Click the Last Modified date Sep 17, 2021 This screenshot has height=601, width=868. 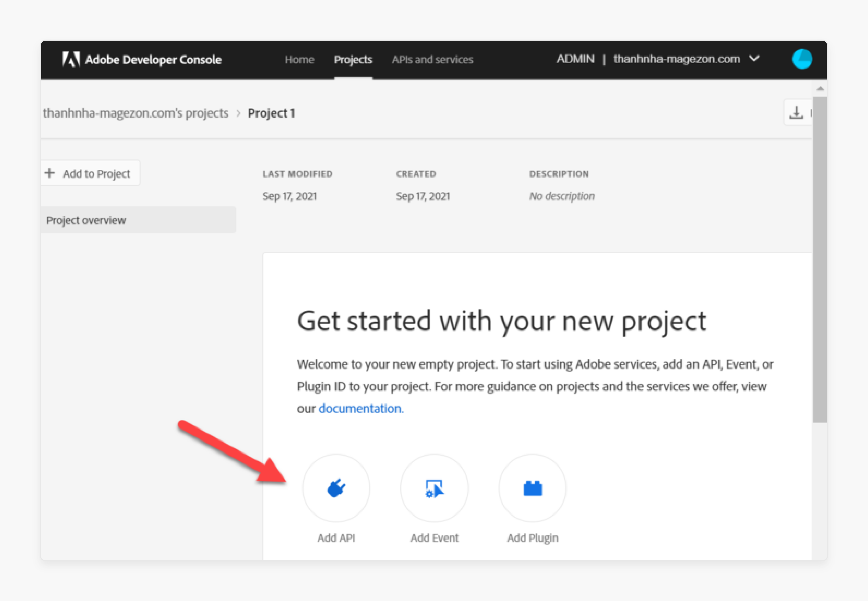[x=289, y=196]
